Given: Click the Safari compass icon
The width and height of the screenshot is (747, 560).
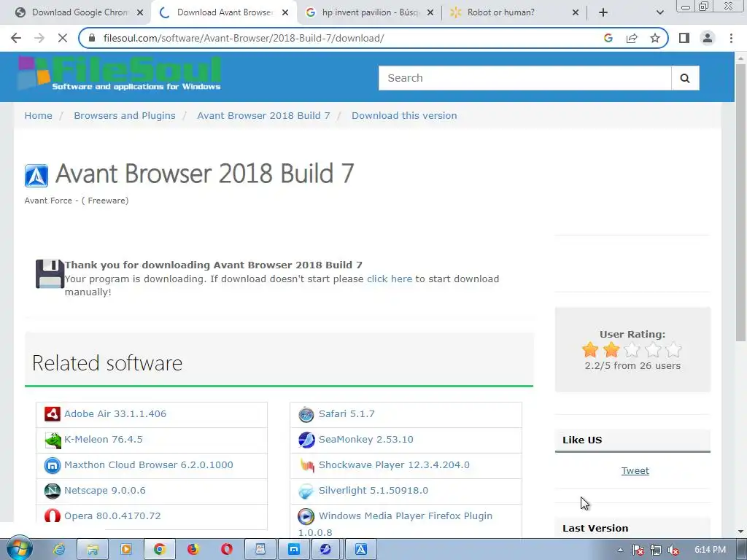Looking at the screenshot, I should coord(306,414).
